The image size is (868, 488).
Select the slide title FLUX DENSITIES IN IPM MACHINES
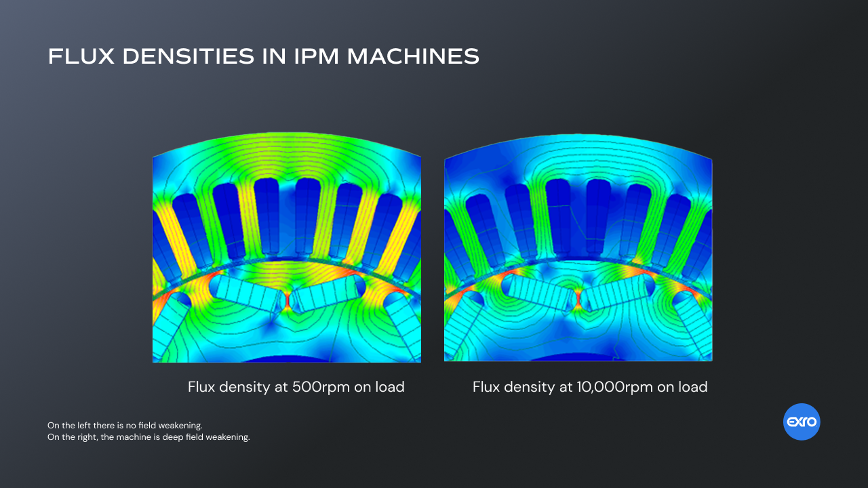pyautogui.click(x=263, y=56)
